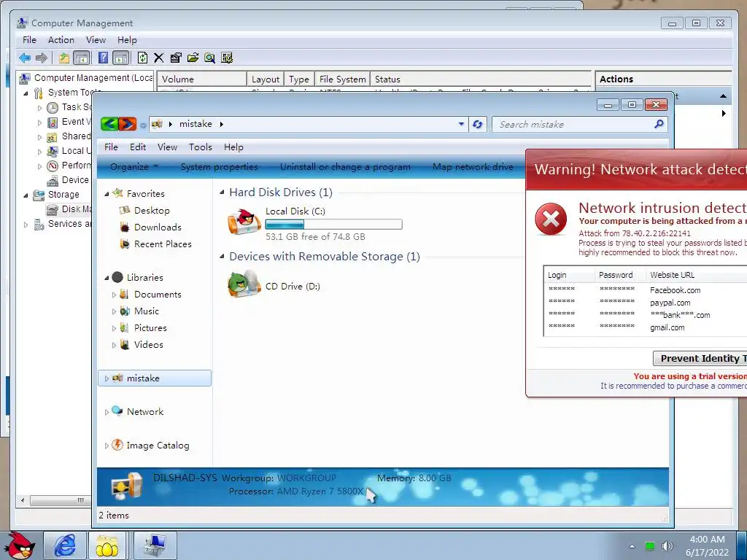Click the magnifier Find toolbar icon
747x560 pixels.
209,58
